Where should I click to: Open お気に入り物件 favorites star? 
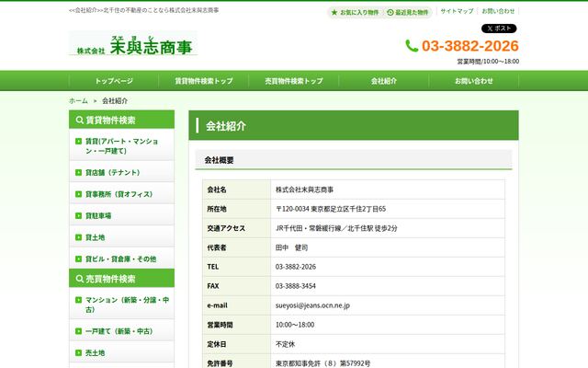click(x=355, y=12)
